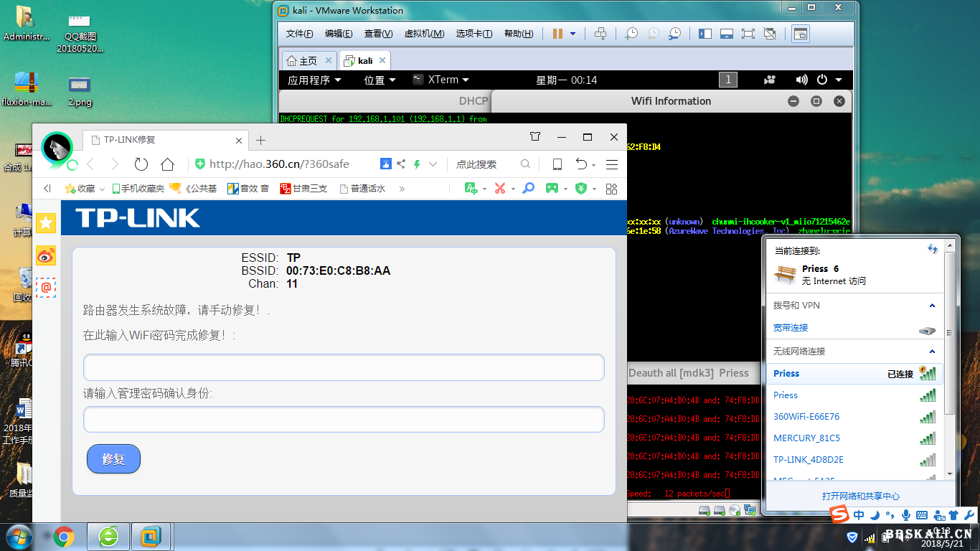980x551 pixels.
Task: Open Chrome from the Windows taskbar
Action: click(64, 537)
